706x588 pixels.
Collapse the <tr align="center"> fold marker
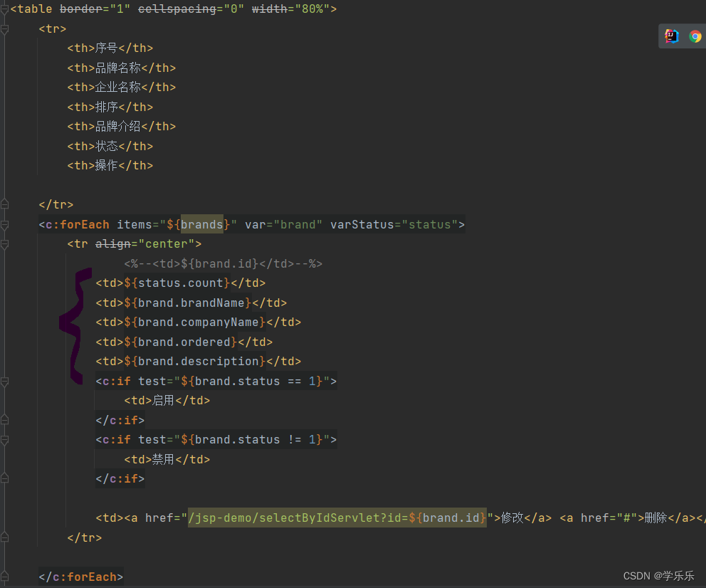coord(4,244)
